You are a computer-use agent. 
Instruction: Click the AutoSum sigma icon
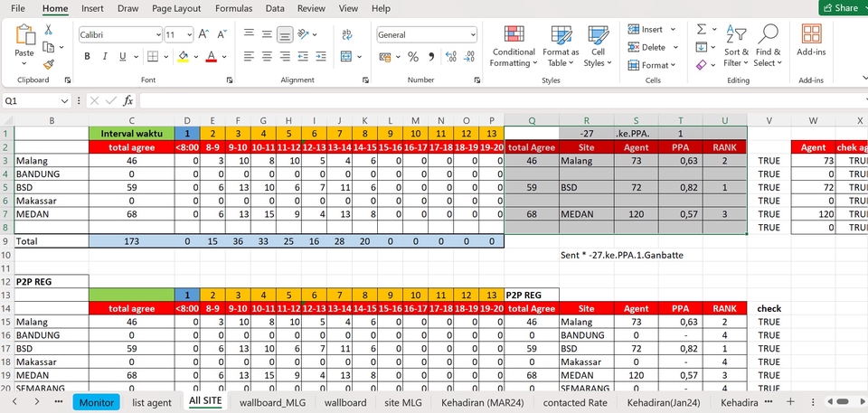[702, 29]
